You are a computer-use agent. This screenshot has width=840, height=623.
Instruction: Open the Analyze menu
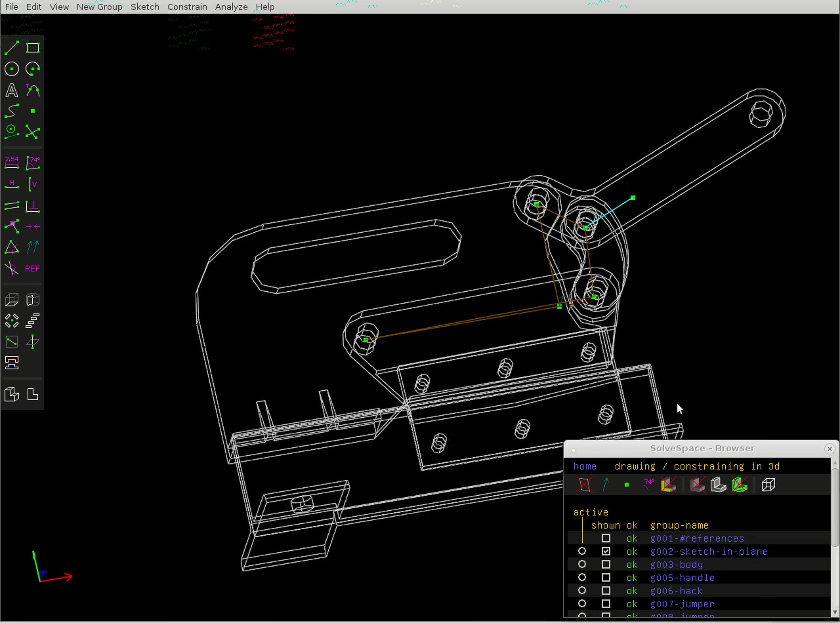coord(231,7)
